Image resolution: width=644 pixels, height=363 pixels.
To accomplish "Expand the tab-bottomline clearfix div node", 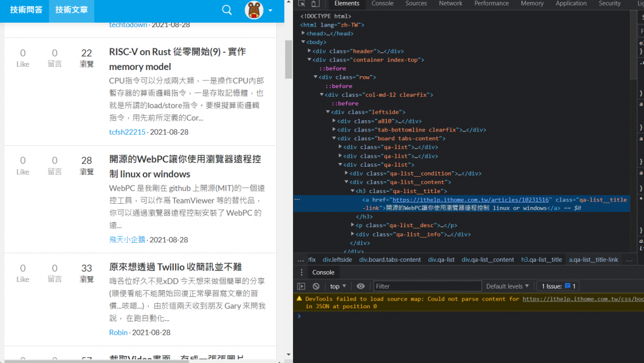I will tap(334, 130).
